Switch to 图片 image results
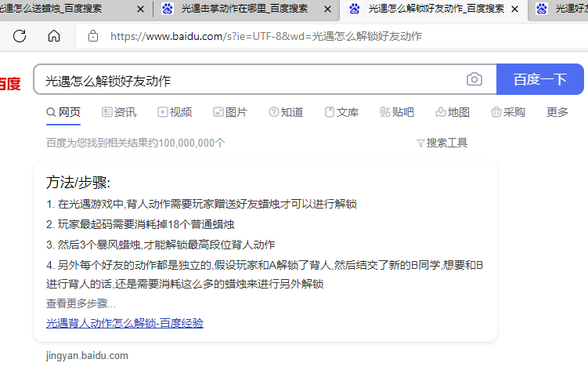588x381 pixels. [x=230, y=112]
